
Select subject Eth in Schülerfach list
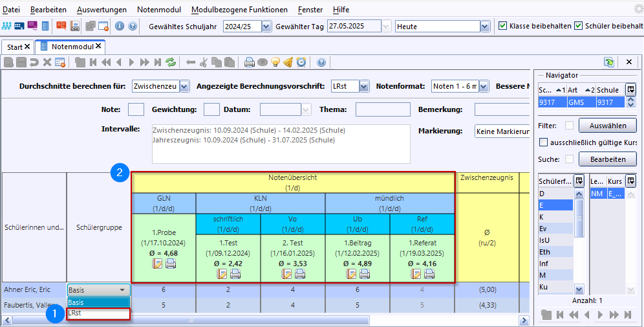pos(555,252)
